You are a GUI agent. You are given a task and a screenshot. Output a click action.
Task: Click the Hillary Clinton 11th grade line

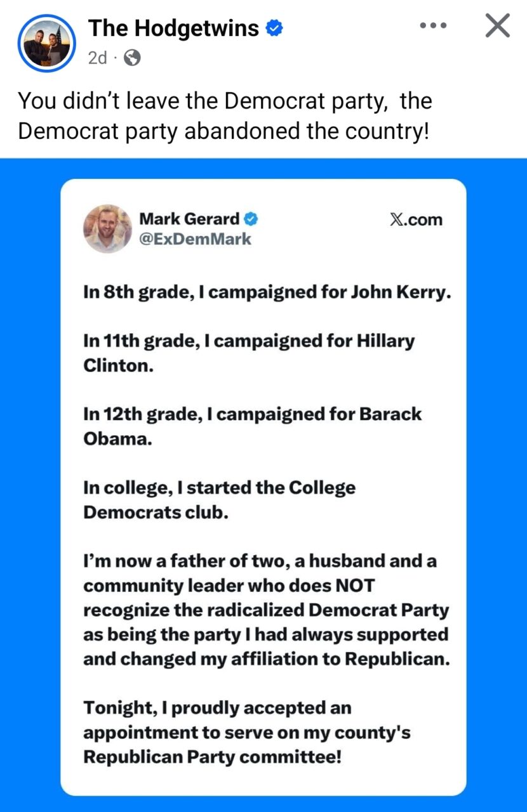248,353
